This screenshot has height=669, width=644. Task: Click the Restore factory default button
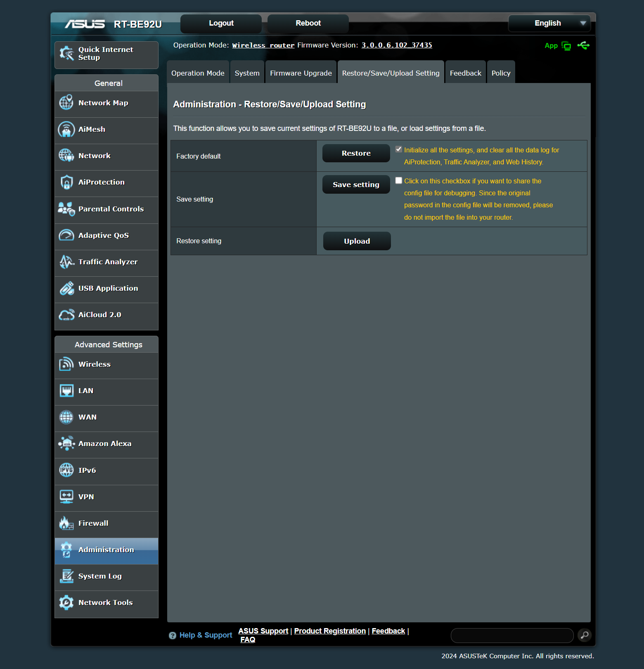(x=356, y=153)
